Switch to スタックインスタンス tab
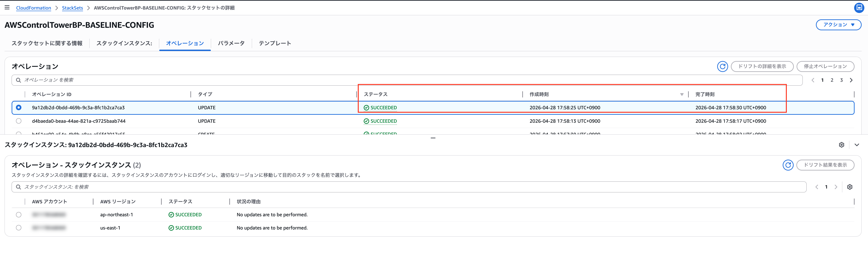The height and width of the screenshot is (255, 868). [124, 43]
